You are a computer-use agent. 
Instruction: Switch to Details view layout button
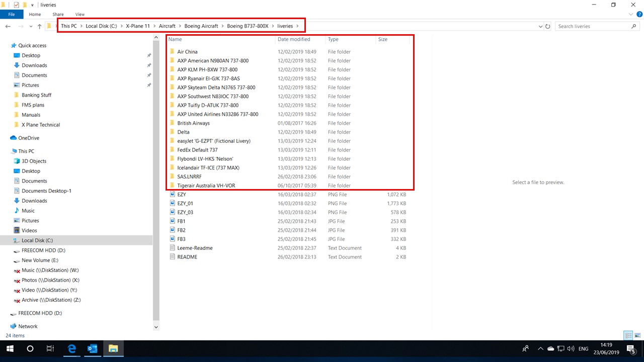(x=628, y=335)
